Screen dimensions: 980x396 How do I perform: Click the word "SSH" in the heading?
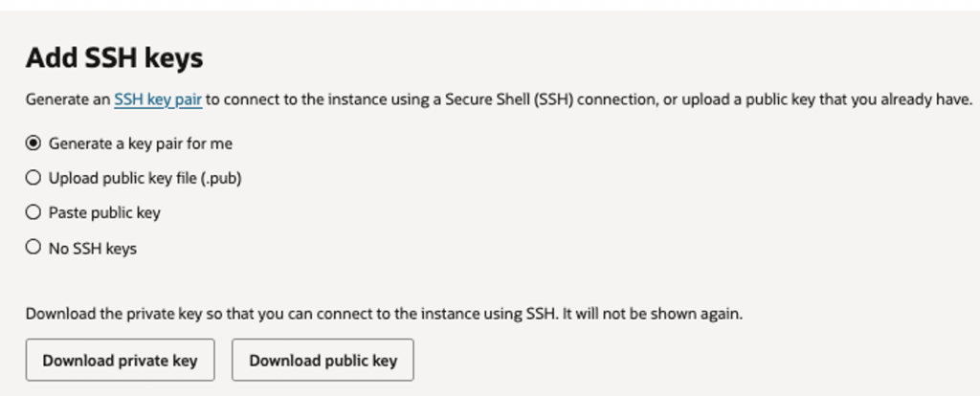click(108, 58)
